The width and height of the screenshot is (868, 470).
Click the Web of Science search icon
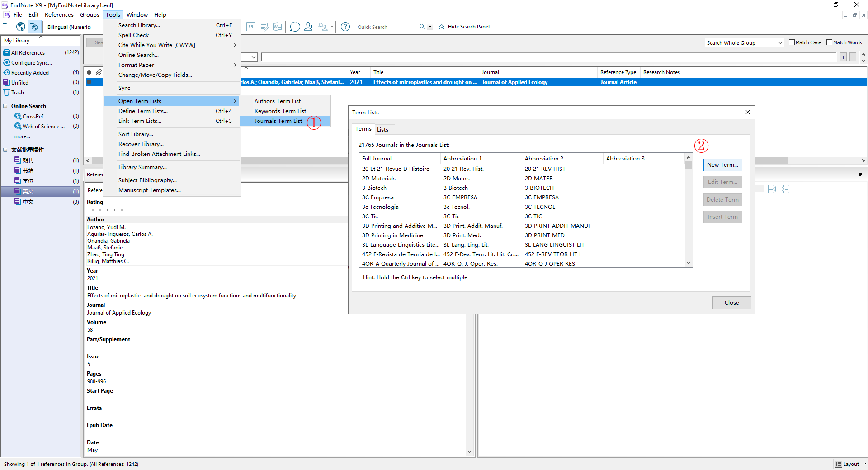(x=18, y=126)
